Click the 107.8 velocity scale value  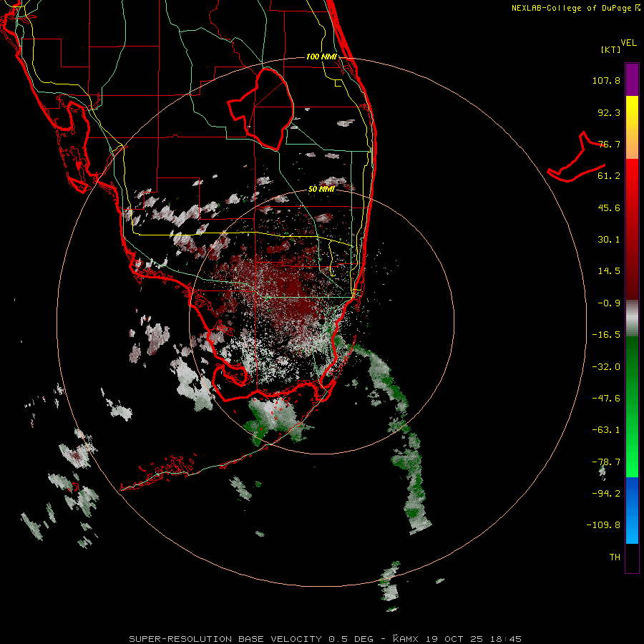click(x=606, y=80)
